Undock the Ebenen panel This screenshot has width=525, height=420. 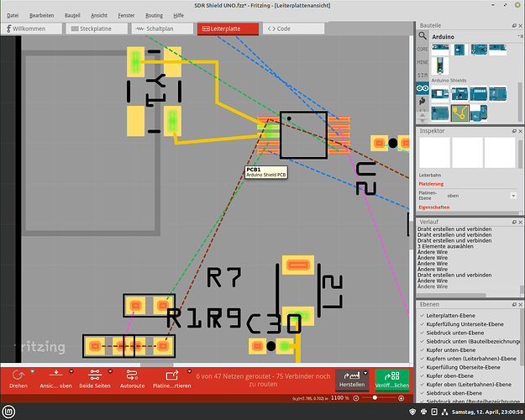(514, 304)
